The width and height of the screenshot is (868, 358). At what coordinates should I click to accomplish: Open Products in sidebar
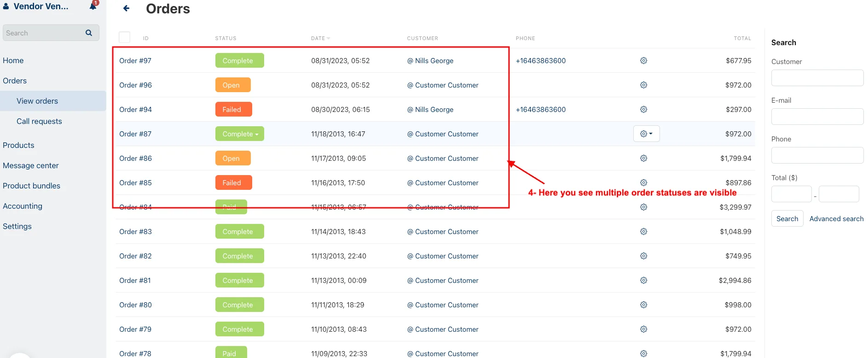18,145
